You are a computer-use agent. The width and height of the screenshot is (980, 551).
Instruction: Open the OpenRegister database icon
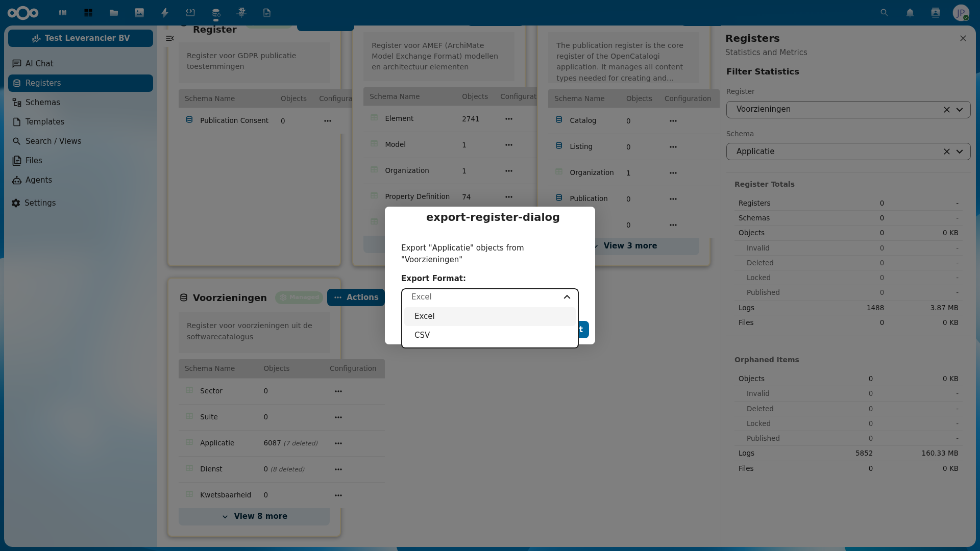pyautogui.click(x=216, y=13)
